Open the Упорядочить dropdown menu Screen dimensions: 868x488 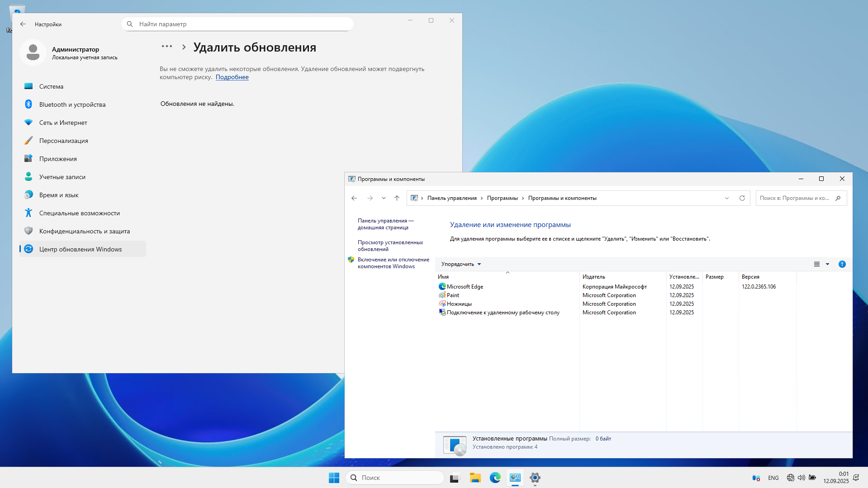[x=461, y=264]
